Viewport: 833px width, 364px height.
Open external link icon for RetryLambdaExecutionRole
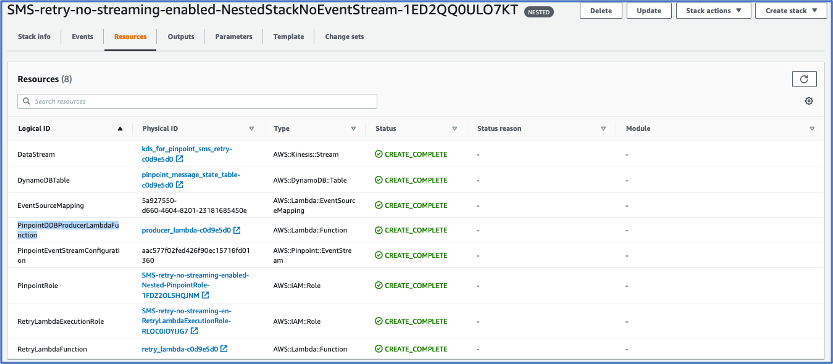coord(194,331)
